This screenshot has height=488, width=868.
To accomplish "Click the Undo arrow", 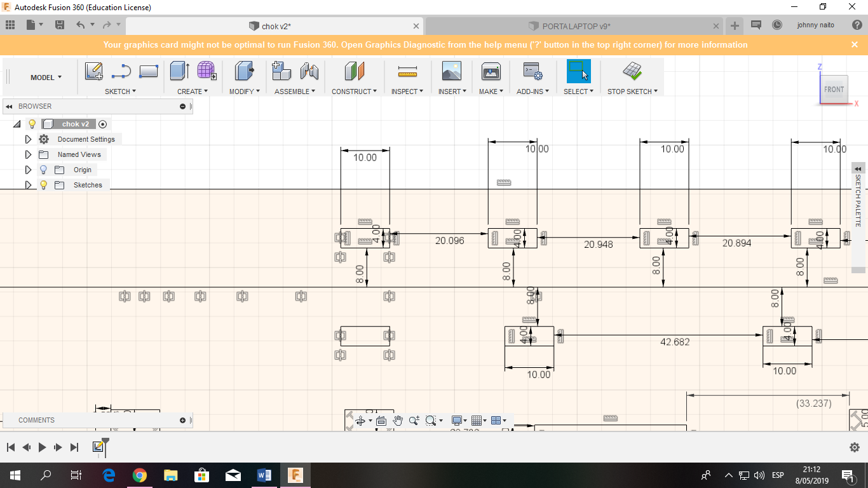I will [80, 25].
